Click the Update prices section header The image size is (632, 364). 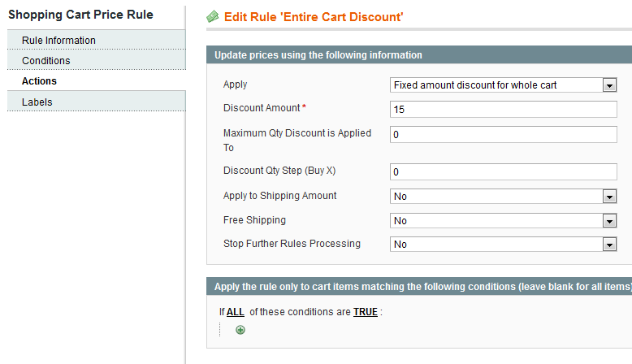coord(318,55)
